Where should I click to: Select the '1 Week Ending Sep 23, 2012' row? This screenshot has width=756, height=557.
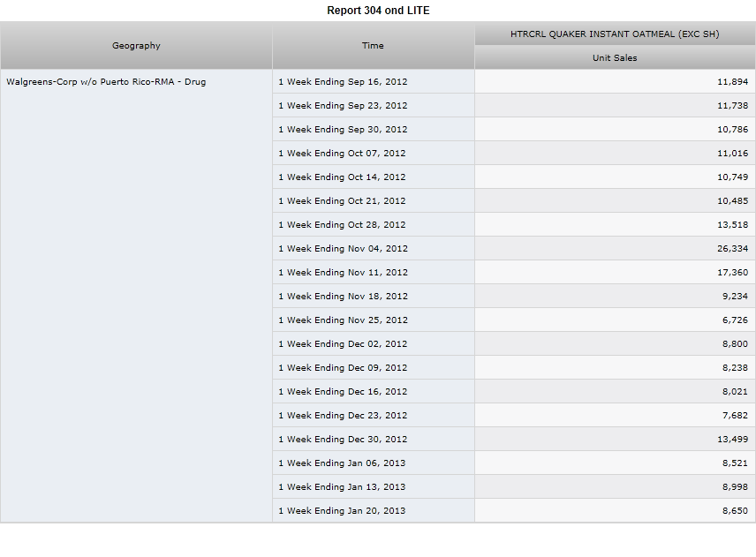click(x=374, y=106)
